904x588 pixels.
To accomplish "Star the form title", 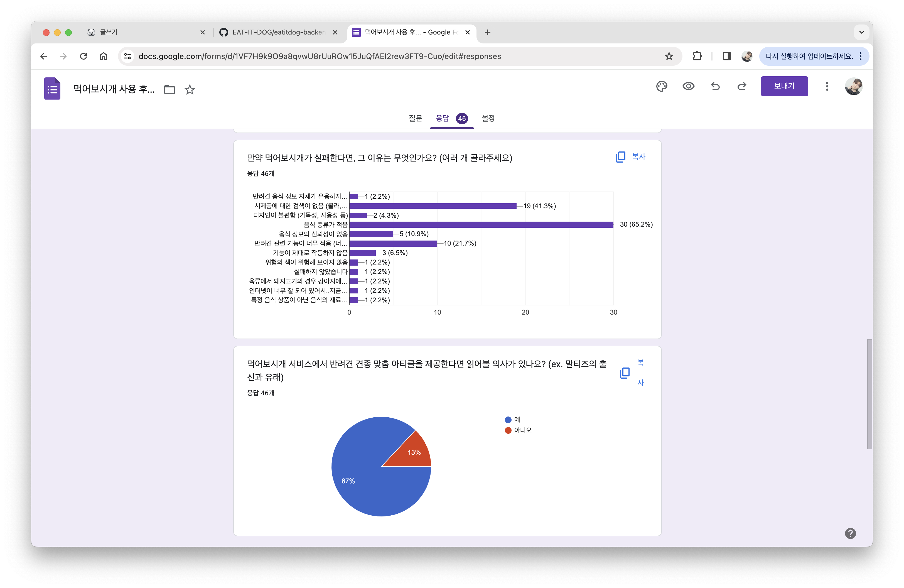I will [190, 90].
